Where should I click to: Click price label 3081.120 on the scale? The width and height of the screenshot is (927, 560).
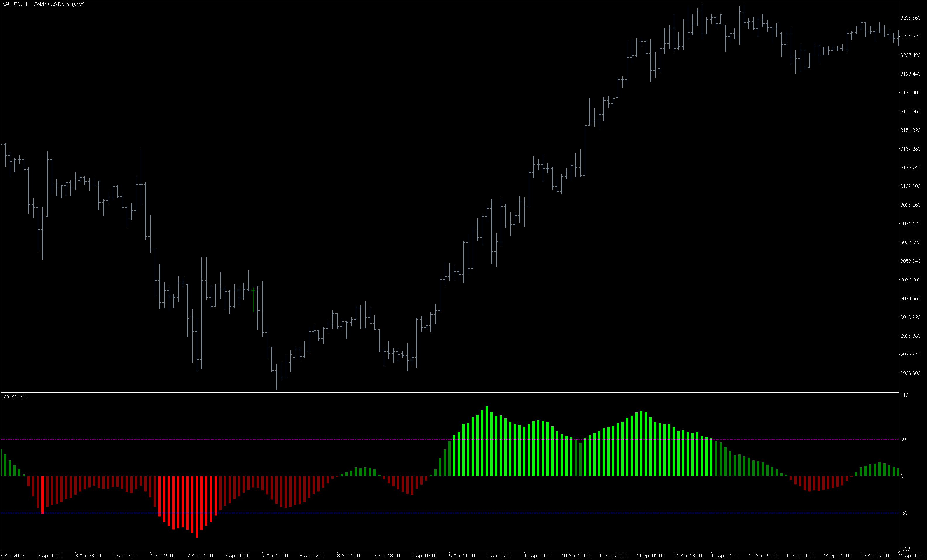click(x=910, y=224)
